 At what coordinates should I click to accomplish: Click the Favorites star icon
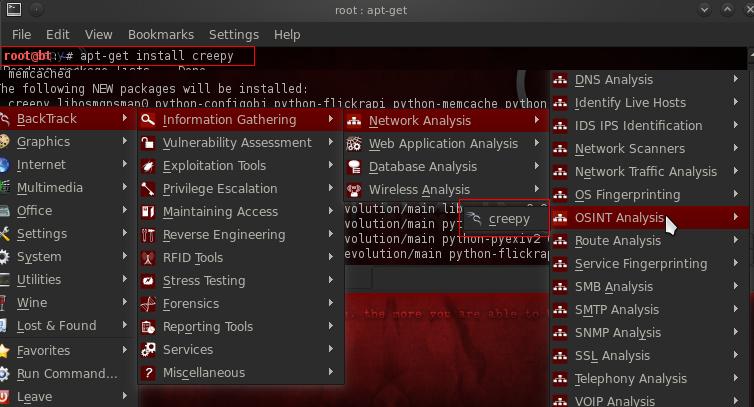tap(6, 351)
